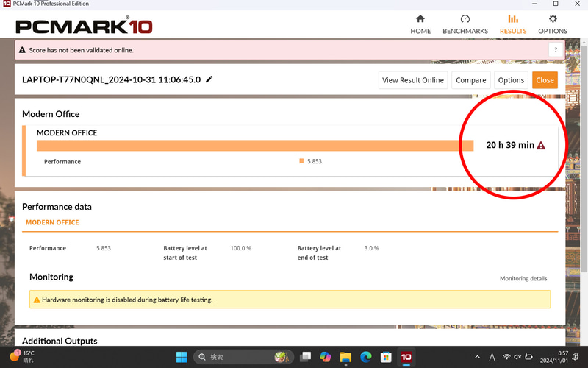Launch Copilot from the taskbar
This screenshot has width=588, height=368.
pos(326,357)
